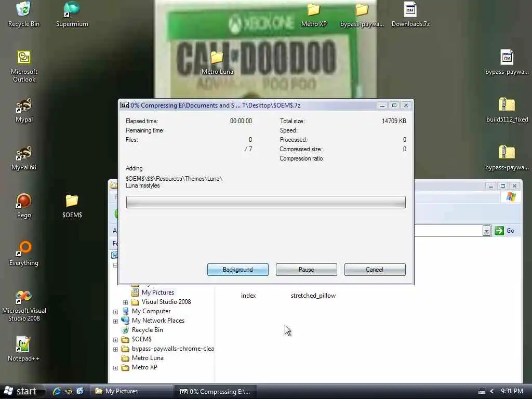Send compression to Background
Image resolution: width=532 pixels, height=399 pixels.
click(238, 270)
